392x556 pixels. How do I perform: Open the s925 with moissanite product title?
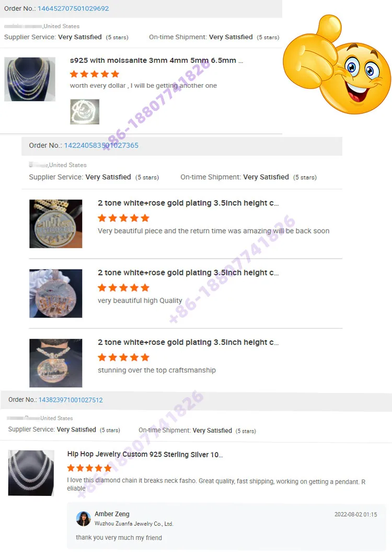pos(156,61)
